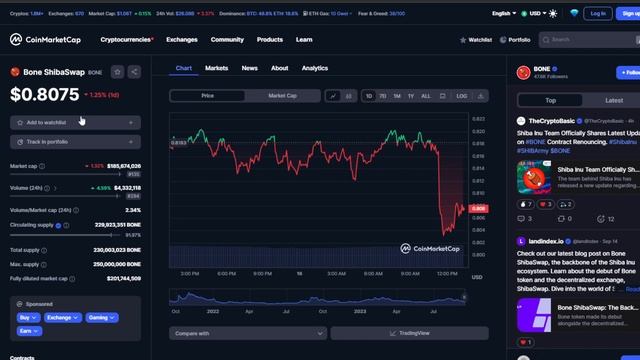Open the English language dropdown
640x360 pixels.
tap(504, 13)
